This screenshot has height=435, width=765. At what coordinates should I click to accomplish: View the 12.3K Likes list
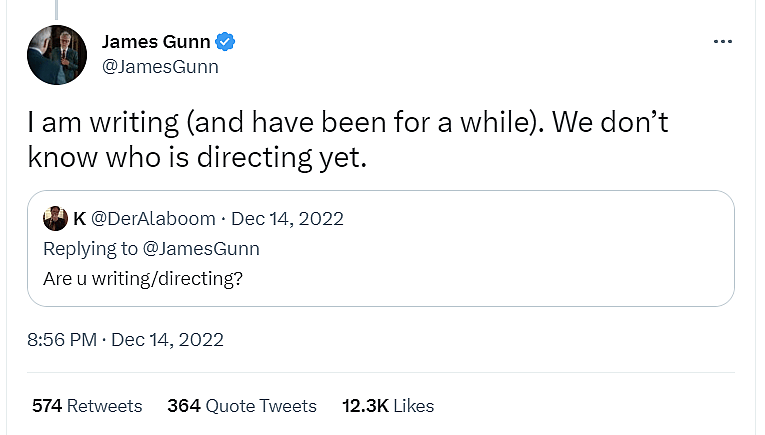[388, 405]
